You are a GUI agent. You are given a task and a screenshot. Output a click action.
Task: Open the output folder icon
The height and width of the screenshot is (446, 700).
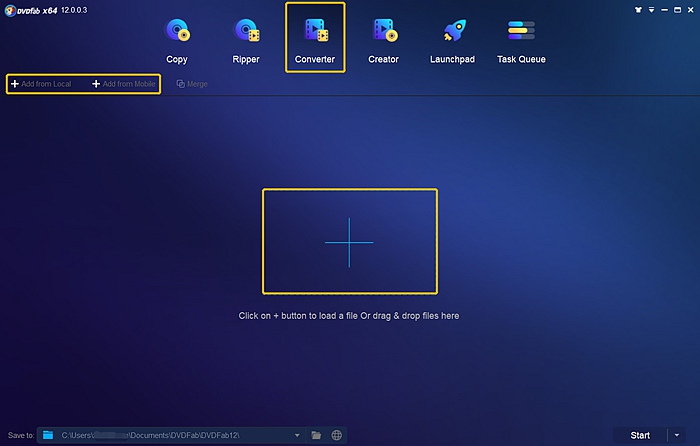point(316,435)
